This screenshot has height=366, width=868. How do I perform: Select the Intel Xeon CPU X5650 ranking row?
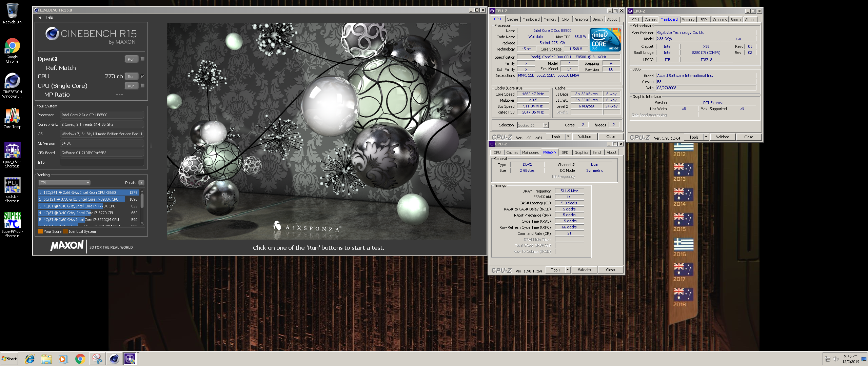click(88, 192)
